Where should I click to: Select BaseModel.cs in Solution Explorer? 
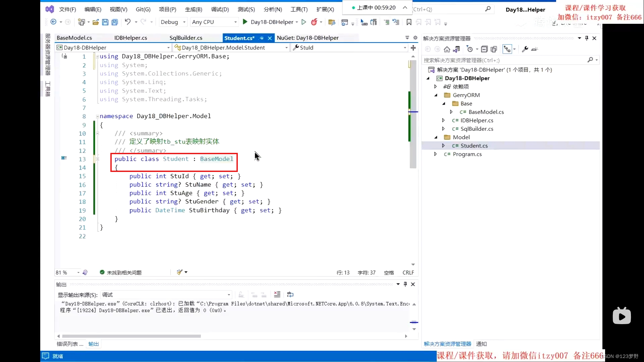486,112
